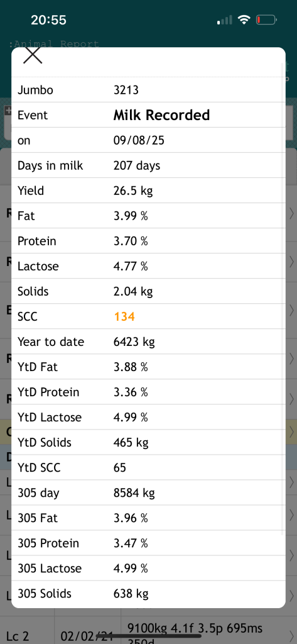Tap the Milk Recorded event heading
This screenshot has height=644, width=297.
pyautogui.click(x=161, y=115)
